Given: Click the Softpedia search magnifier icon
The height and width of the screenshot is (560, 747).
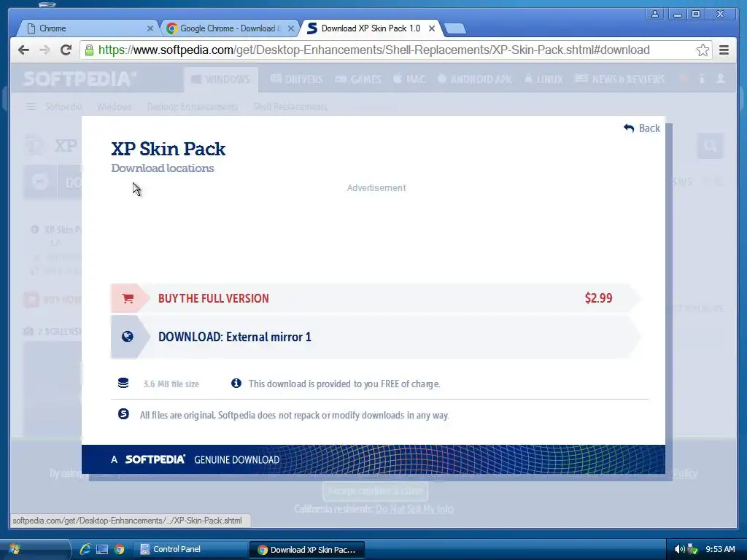Looking at the screenshot, I should 711,146.
